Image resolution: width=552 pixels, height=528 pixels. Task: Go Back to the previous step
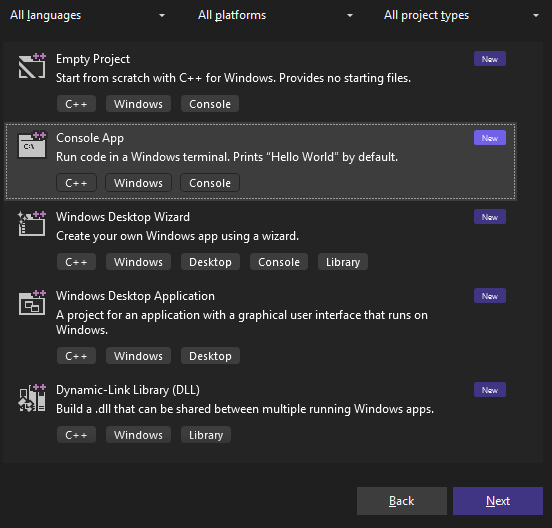[x=402, y=501]
